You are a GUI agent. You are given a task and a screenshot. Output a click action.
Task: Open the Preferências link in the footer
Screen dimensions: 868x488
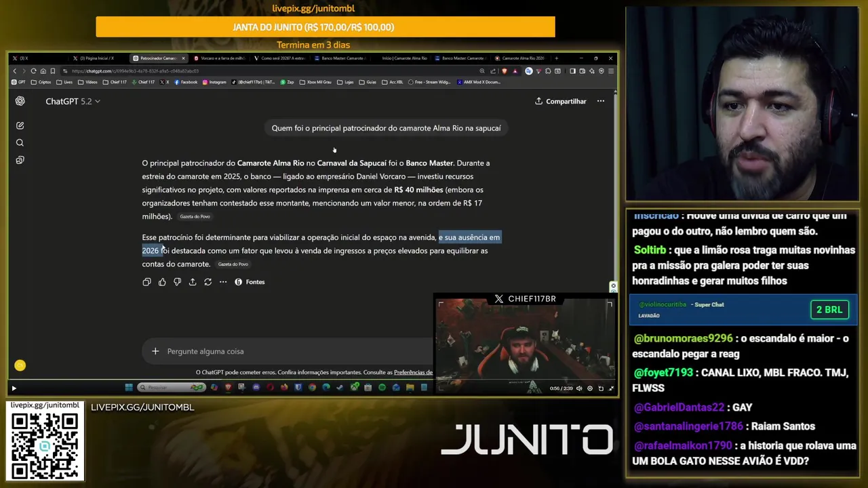click(x=413, y=372)
